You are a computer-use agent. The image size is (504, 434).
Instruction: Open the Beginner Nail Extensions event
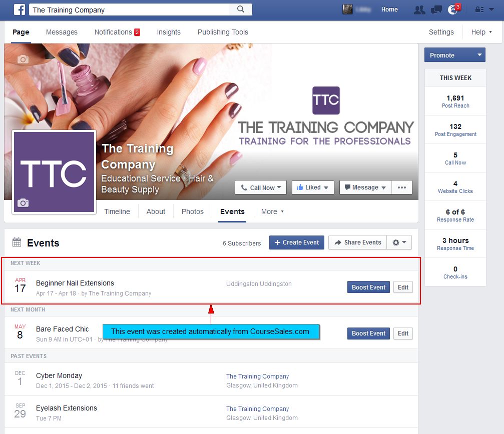[x=75, y=283]
